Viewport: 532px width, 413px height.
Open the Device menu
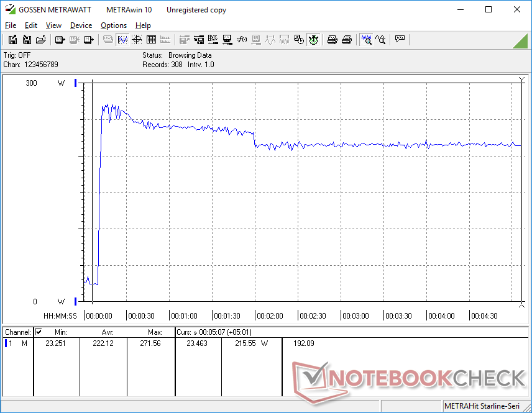point(81,25)
